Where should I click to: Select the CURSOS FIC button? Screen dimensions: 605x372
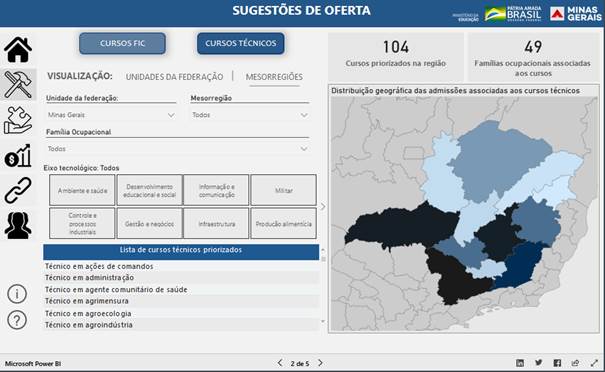tap(123, 43)
